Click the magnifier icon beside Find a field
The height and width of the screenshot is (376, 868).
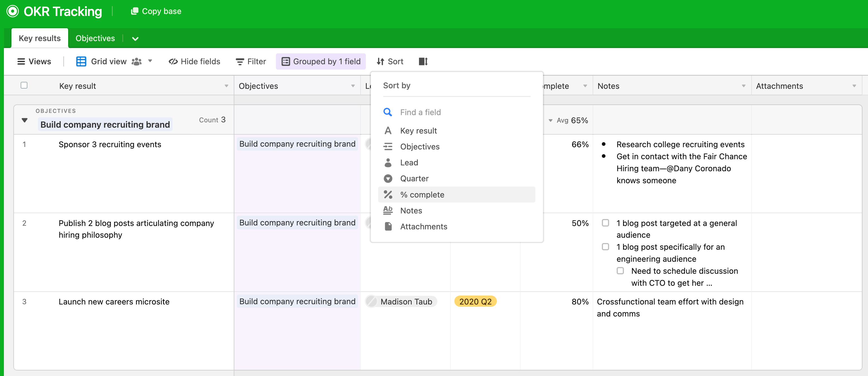(x=388, y=112)
